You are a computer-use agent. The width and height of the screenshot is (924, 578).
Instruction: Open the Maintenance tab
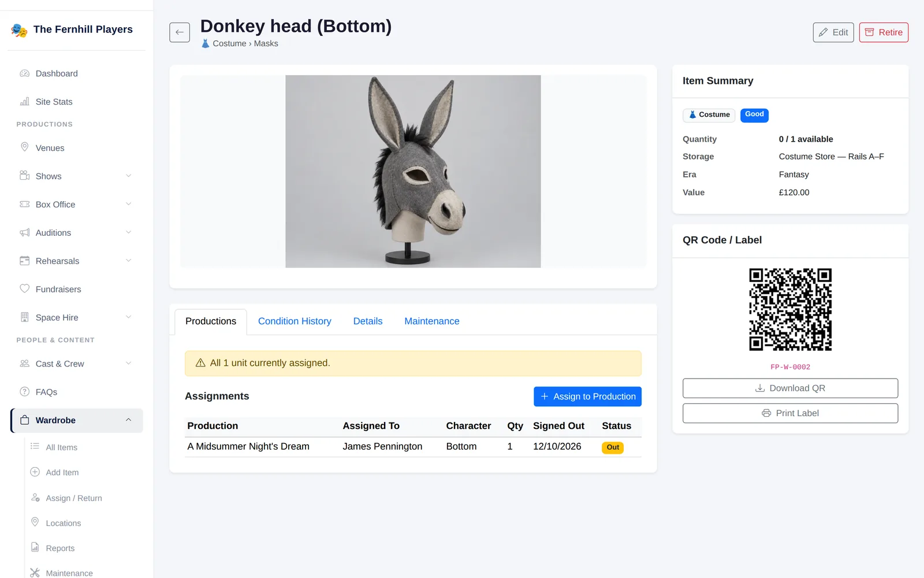coord(432,321)
